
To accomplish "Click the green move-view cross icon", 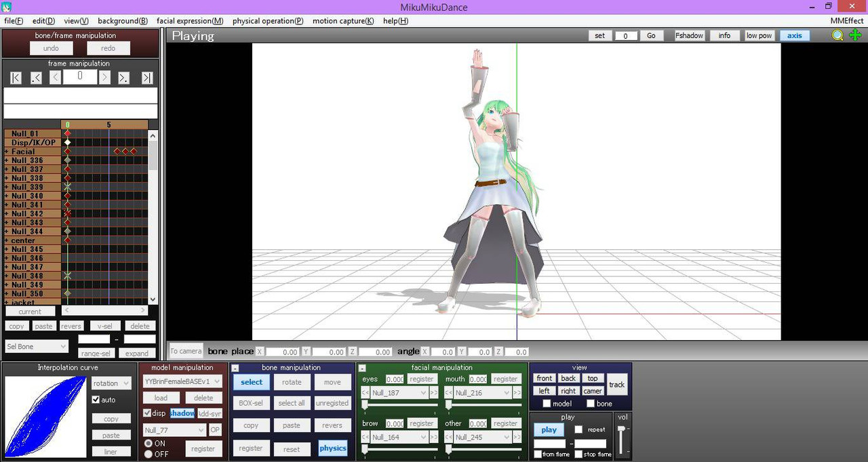I will (855, 35).
